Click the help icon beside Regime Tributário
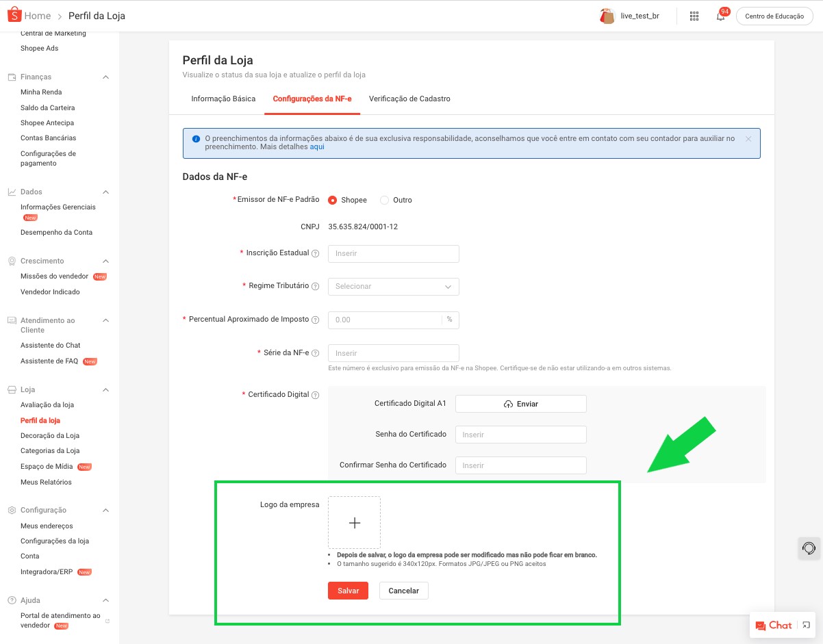 tap(316, 286)
